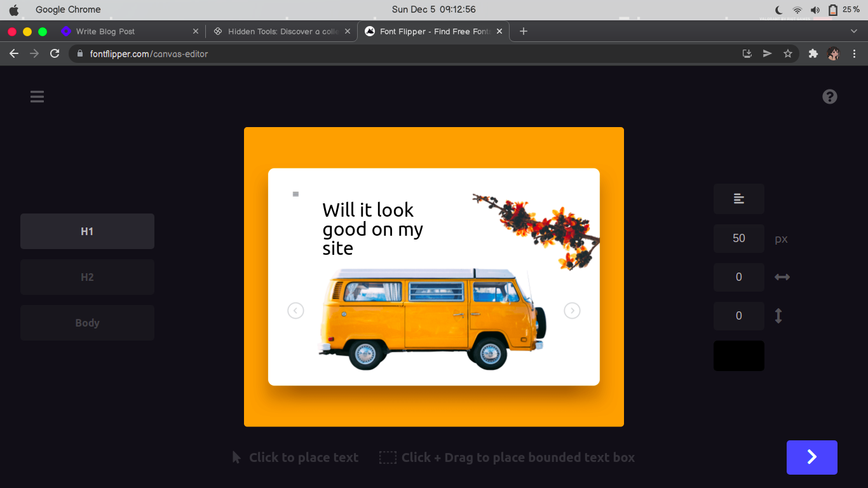868x488 pixels.
Task: Open the Google Chrome menu in menu bar
Action: 68,10
